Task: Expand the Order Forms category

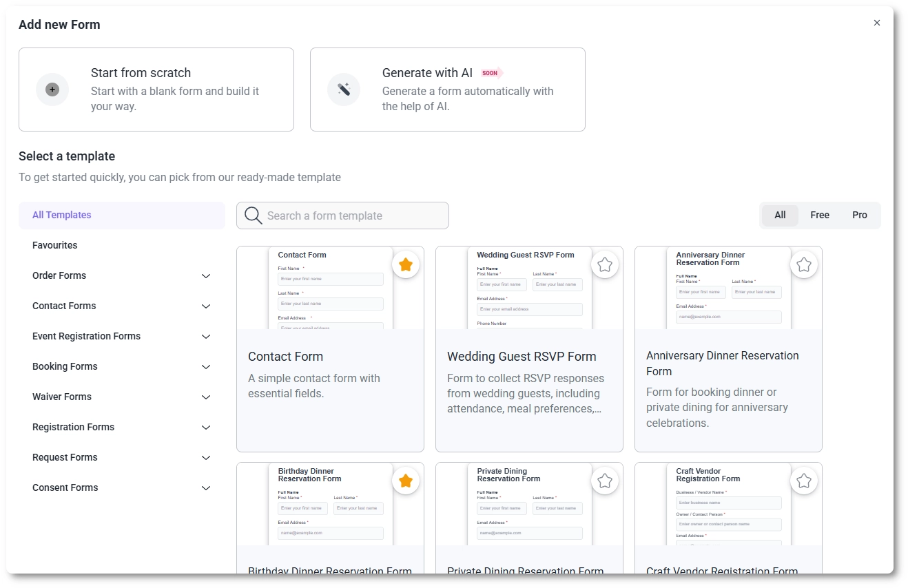Action: coord(122,275)
